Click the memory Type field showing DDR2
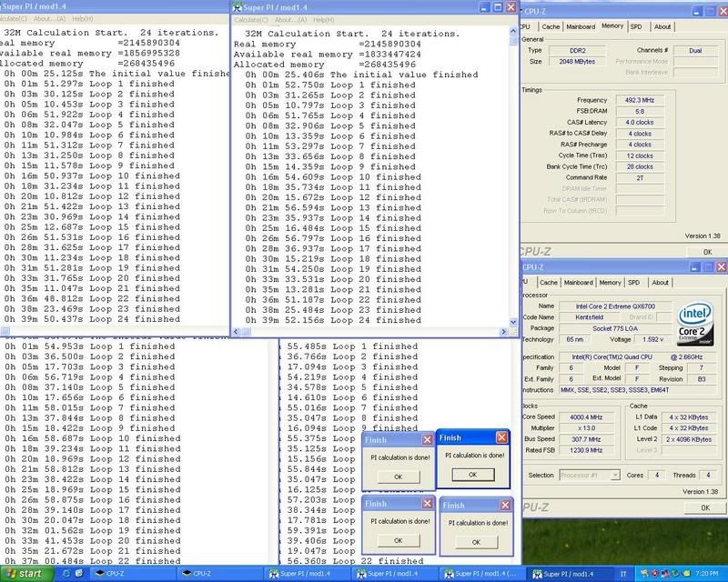Viewport: 728px width, 582px height. click(577, 50)
